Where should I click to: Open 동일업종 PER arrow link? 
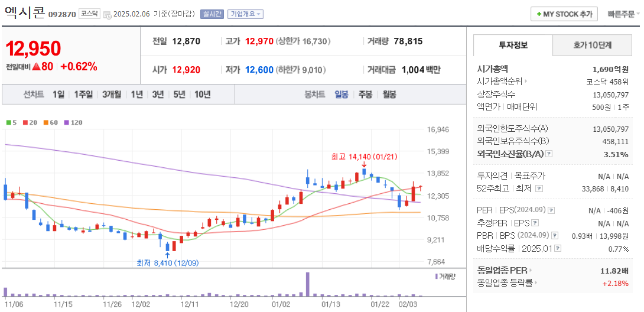click(x=530, y=271)
